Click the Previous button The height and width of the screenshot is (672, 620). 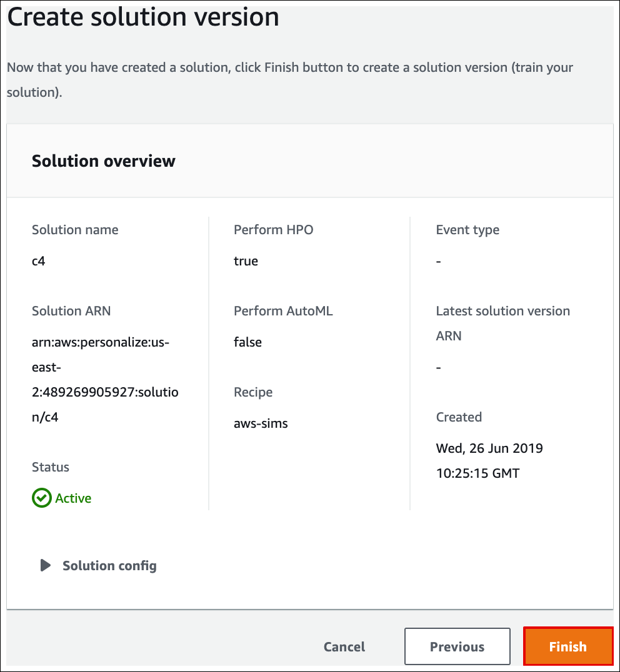click(x=457, y=646)
